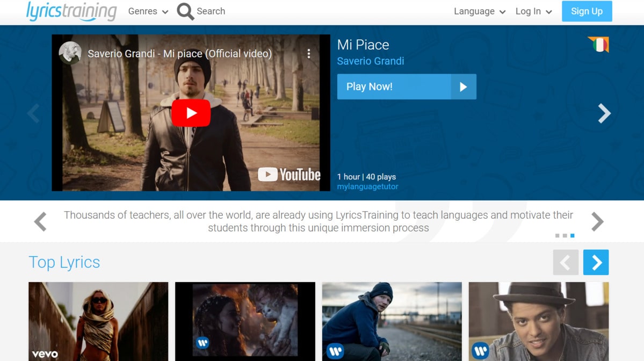Play the YouTube video with red play button

(x=191, y=113)
